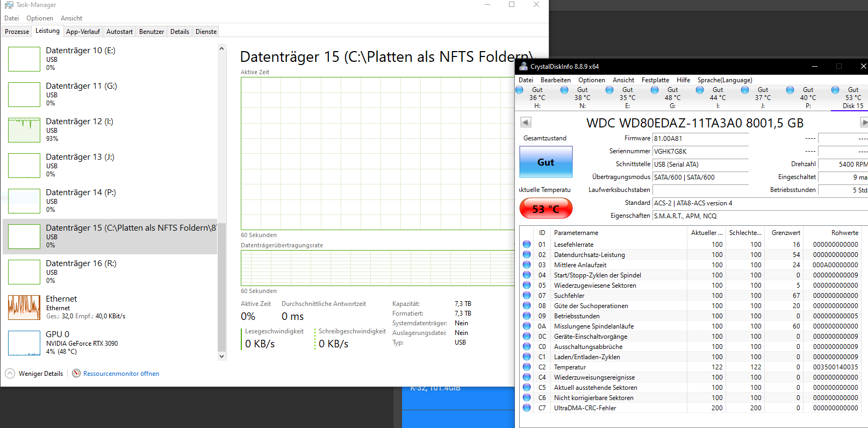This screenshot has width=868, height=428.
Task: Switch to the Autostart tab
Action: click(119, 32)
